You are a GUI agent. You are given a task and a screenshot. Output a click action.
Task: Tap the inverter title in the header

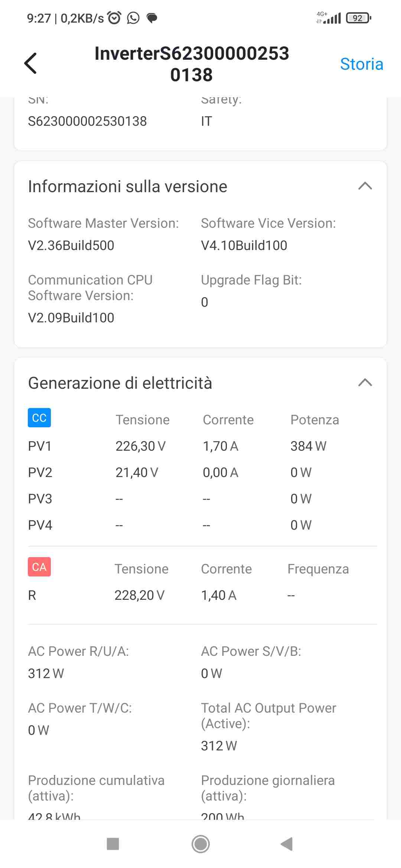pos(192,64)
